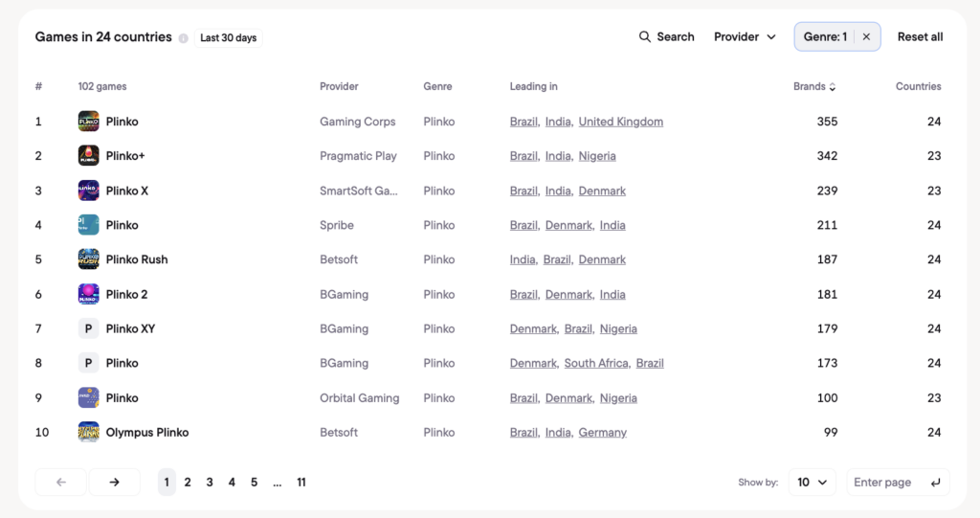Screen dimensions: 980x518
Task: Open Nigeria link in Plinko+ row
Action: [x=597, y=156]
